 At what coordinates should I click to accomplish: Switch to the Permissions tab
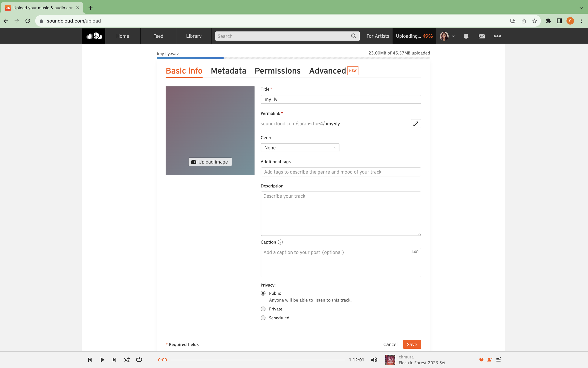pyautogui.click(x=278, y=71)
